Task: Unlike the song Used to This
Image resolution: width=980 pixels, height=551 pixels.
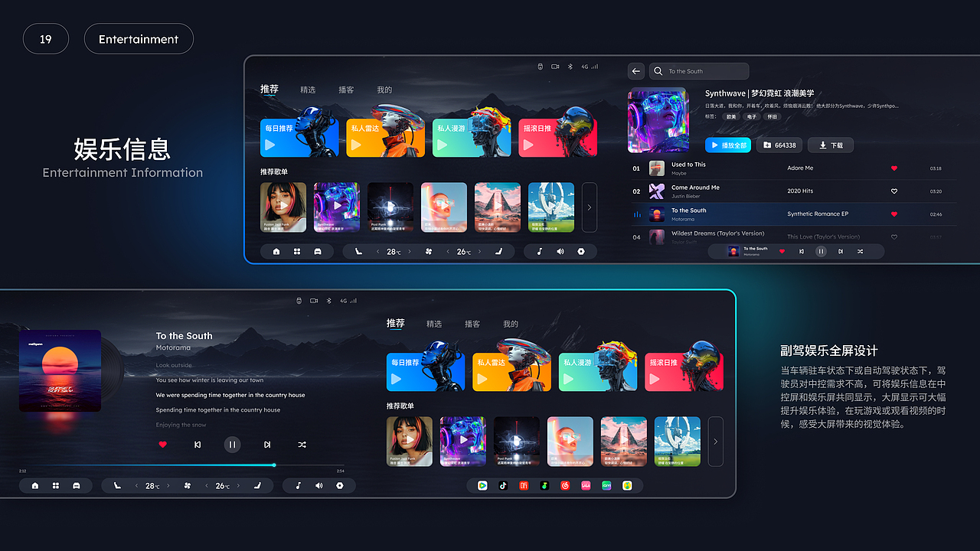Action: coord(893,168)
